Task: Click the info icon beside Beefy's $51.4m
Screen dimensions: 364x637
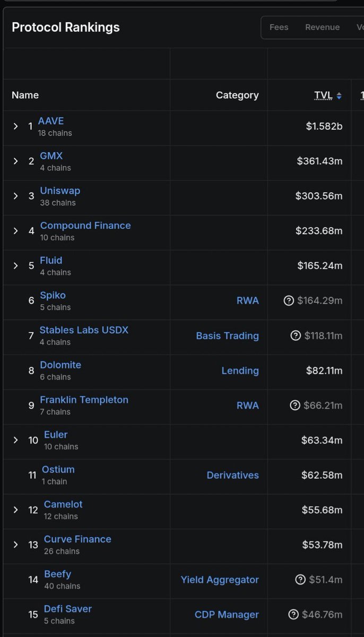Action: pos(300,580)
